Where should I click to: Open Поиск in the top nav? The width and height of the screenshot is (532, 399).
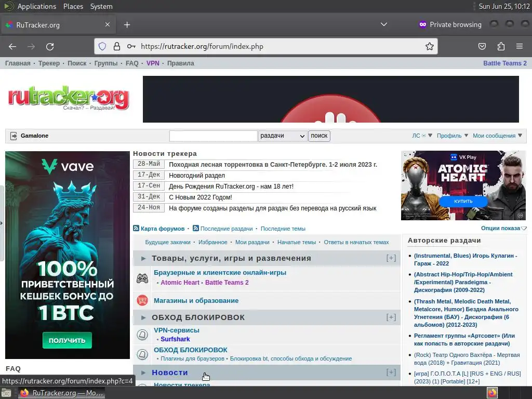77,63
